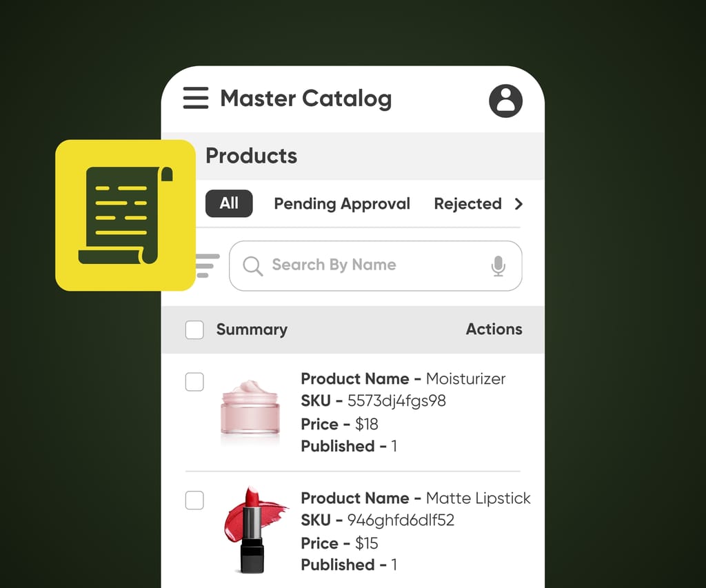Check the Matte Lipstick product checkbox
Screen dimensions: 706x588
pos(195,500)
